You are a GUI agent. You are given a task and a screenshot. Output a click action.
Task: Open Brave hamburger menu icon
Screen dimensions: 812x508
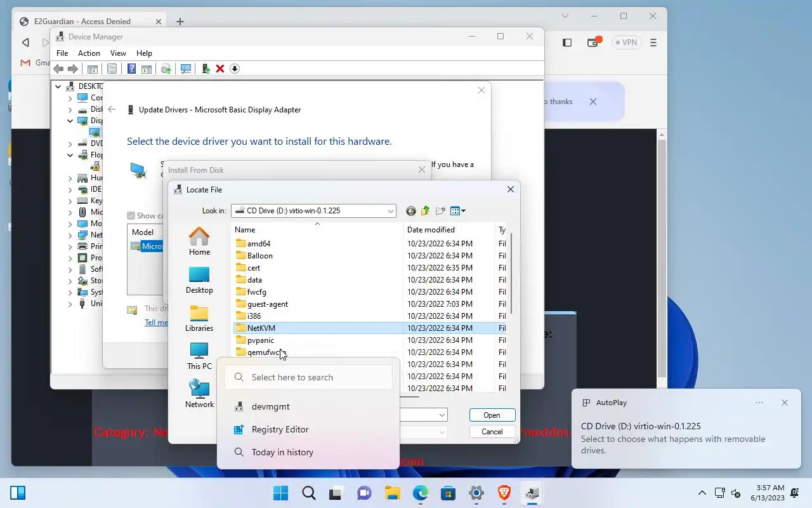click(x=653, y=43)
